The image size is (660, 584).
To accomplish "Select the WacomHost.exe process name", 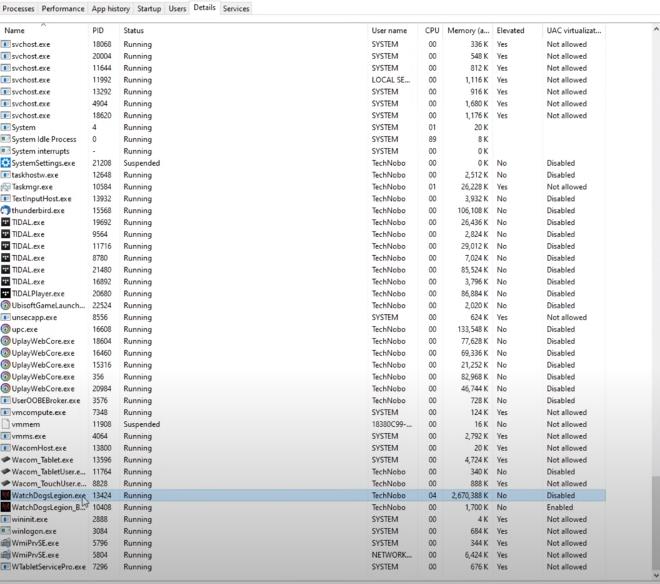I will coord(39,448).
